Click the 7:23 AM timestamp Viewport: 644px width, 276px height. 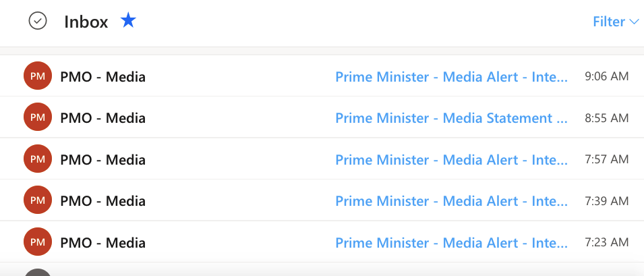[606, 242]
